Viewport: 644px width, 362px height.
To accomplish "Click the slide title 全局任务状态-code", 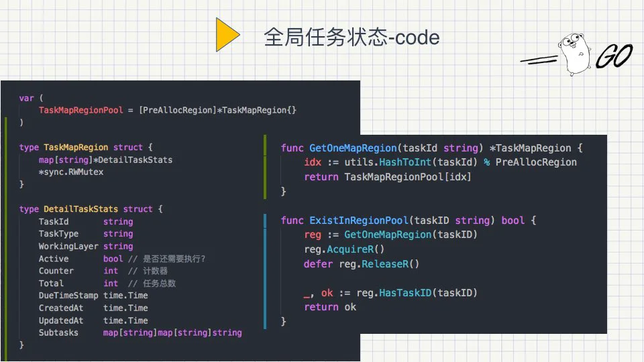I will (x=352, y=38).
